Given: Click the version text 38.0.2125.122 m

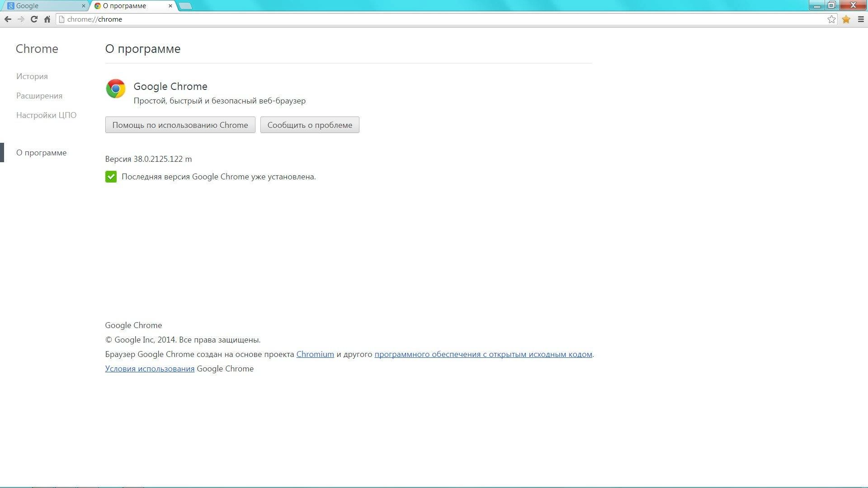Looking at the screenshot, I should point(163,159).
